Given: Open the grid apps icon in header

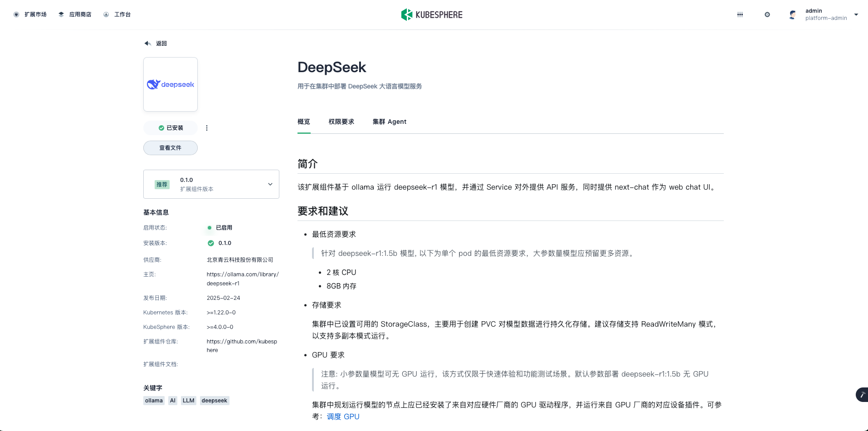Looking at the screenshot, I should [x=740, y=15].
